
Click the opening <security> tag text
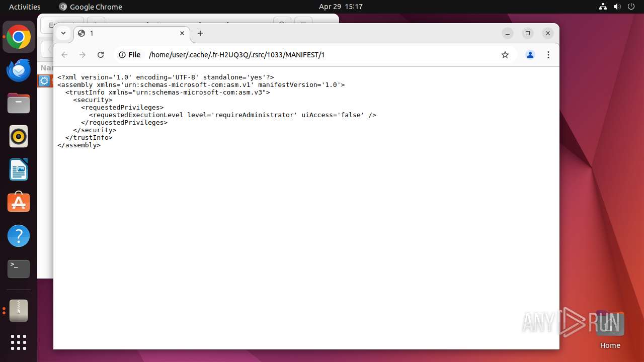[93, 100]
